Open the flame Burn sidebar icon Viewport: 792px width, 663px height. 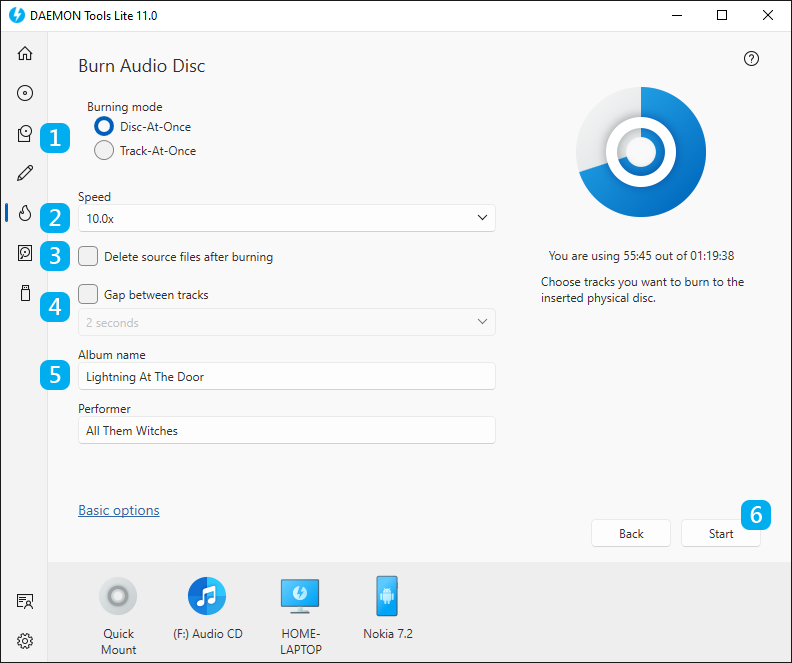[x=25, y=213]
